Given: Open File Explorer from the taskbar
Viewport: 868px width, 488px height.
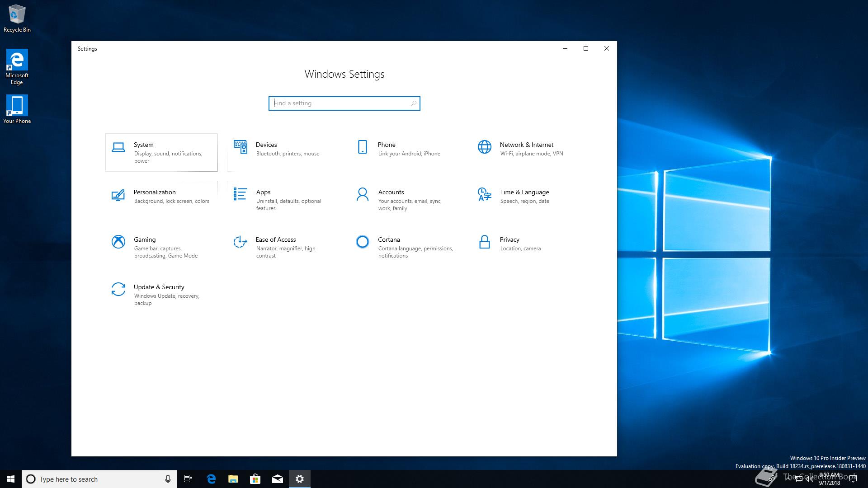Looking at the screenshot, I should click(x=233, y=479).
